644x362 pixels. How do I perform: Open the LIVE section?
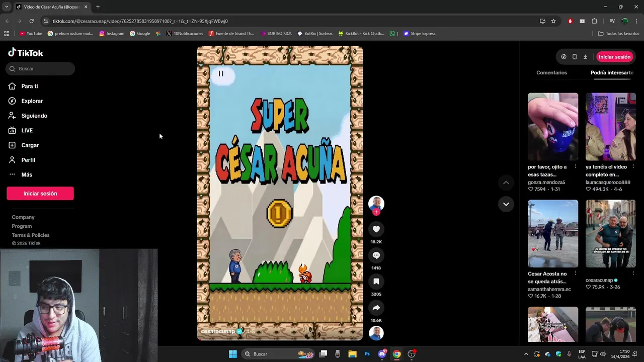point(27,130)
